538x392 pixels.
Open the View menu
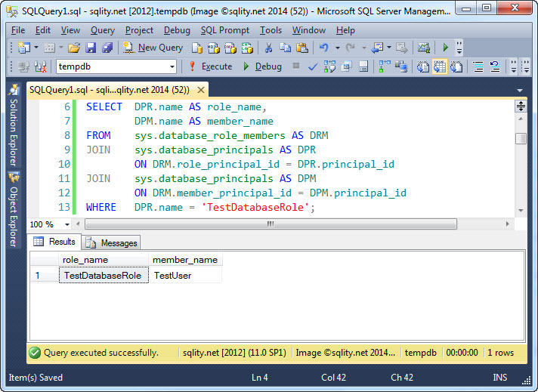70,30
